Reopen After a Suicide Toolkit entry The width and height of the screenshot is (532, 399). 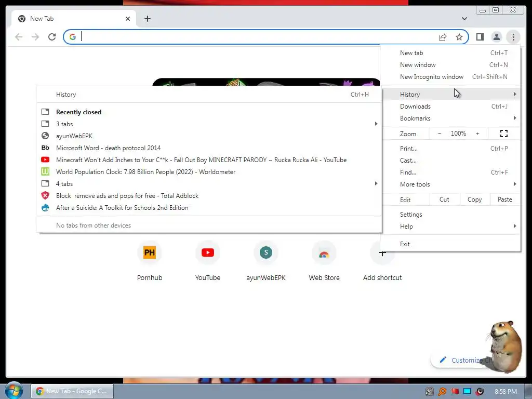209,208
